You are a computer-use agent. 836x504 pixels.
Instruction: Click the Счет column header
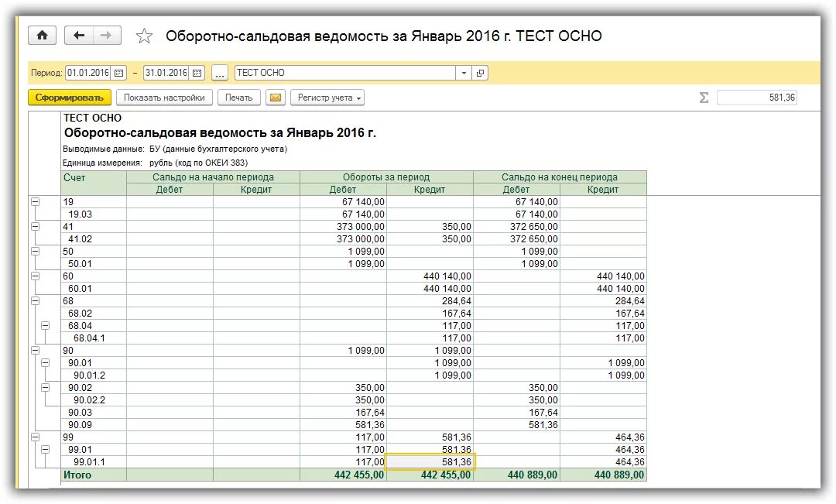click(x=94, y=183)
